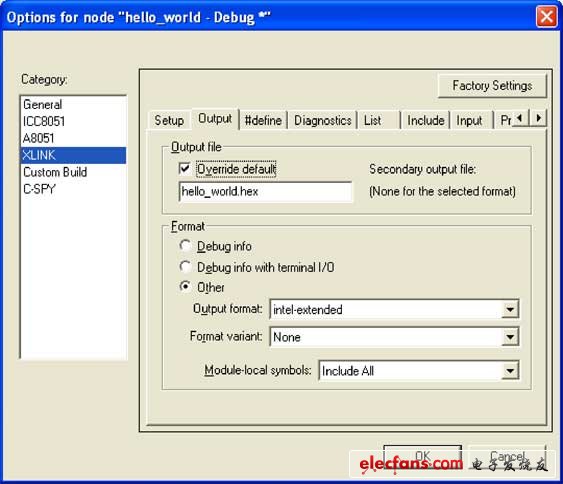Viewport: 563px width, 484px height.
Task: Toggle the Override default checkbox
Action: (x=185, y=168)
